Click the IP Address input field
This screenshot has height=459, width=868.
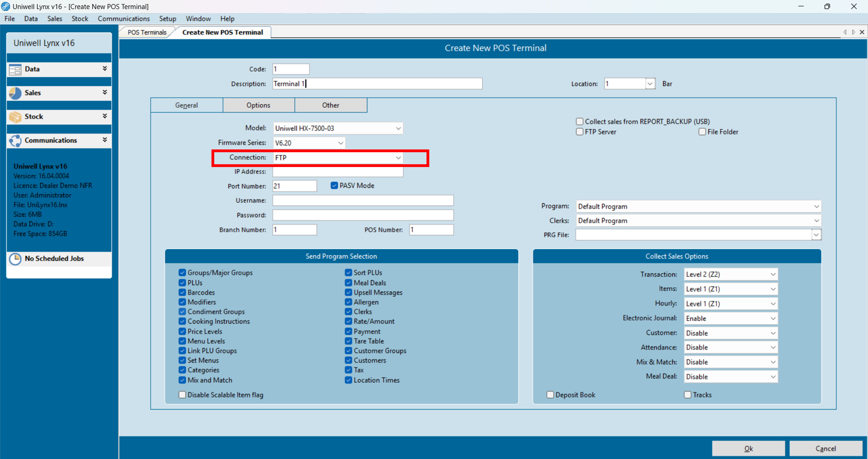[x=338, y=172]
